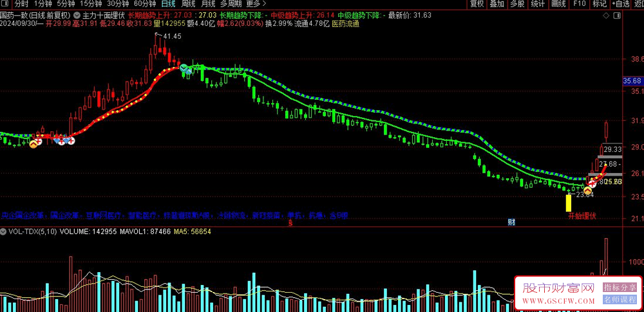This screenshot has width=644, height=312.
Task: Click the 医药流通 sector link
Action: pyautogui.click(x=345, y=24)
